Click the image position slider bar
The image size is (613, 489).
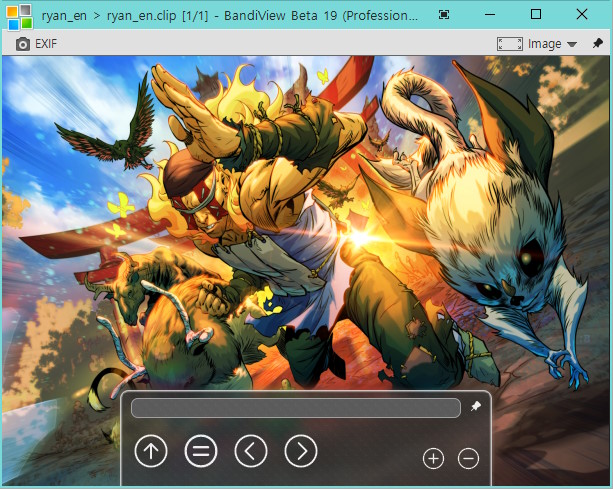click(x=296, y=408)
